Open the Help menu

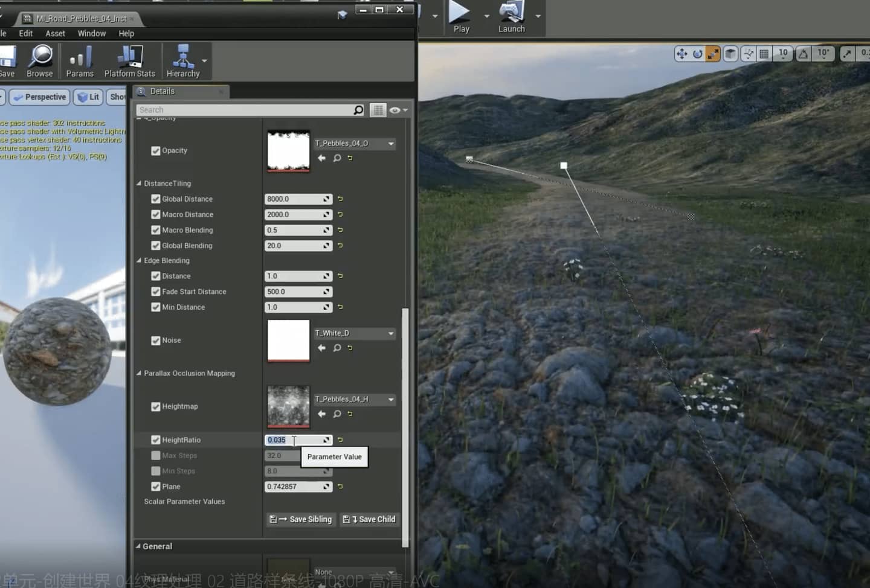[126, 34]
